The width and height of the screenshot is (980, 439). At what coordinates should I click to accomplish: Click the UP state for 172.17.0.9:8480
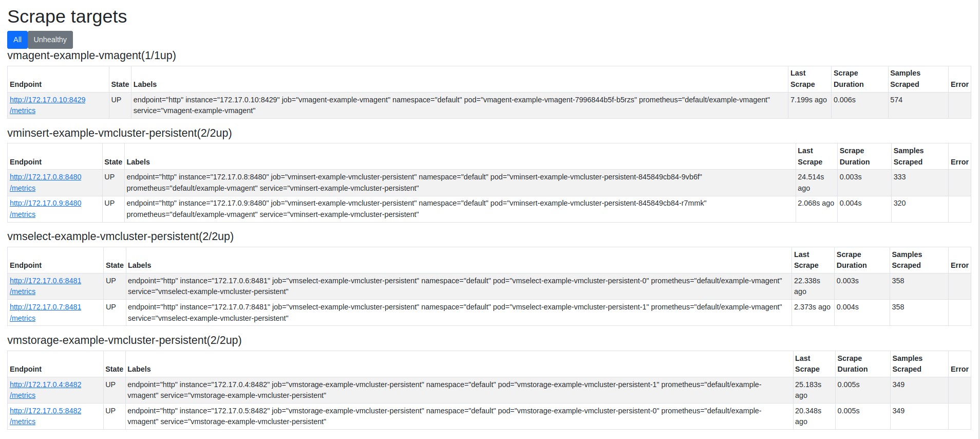(109, 203)
